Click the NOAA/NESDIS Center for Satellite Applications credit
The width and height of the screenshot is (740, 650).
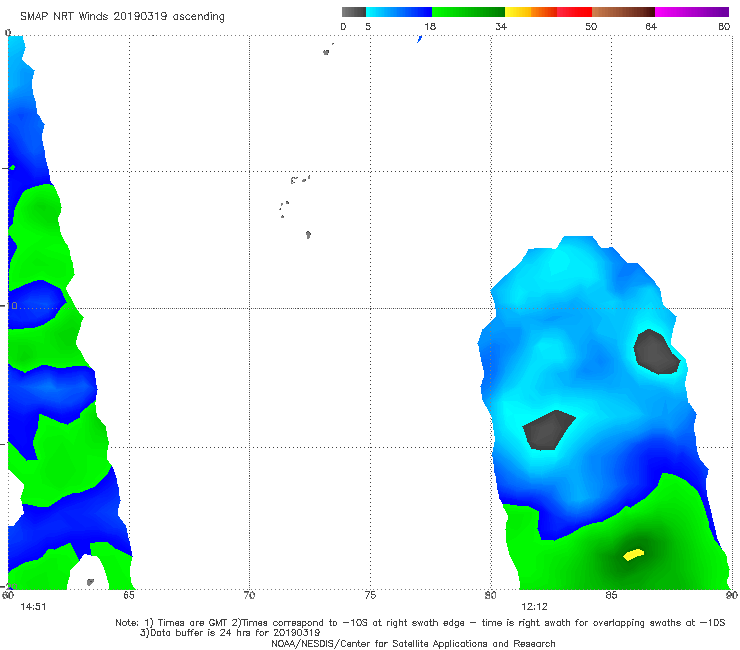[x=413, y=643]
